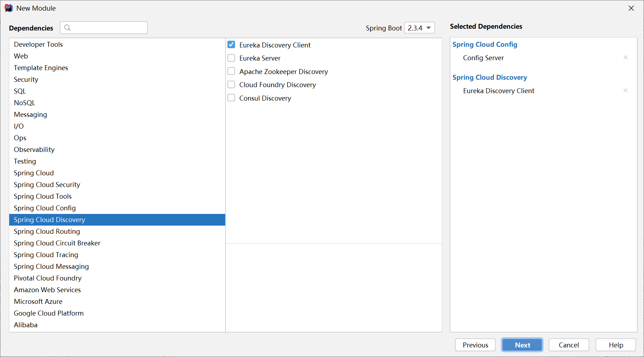The width and height of the screenshot is (644, 357).
Task: Select the Spring Cloud category
Action: pos(117,173)
